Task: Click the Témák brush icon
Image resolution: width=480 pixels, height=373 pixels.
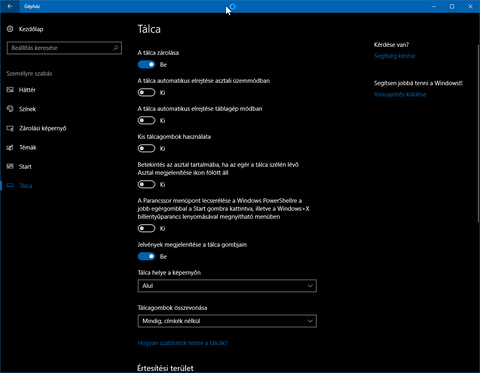Action: coord(10,147)
